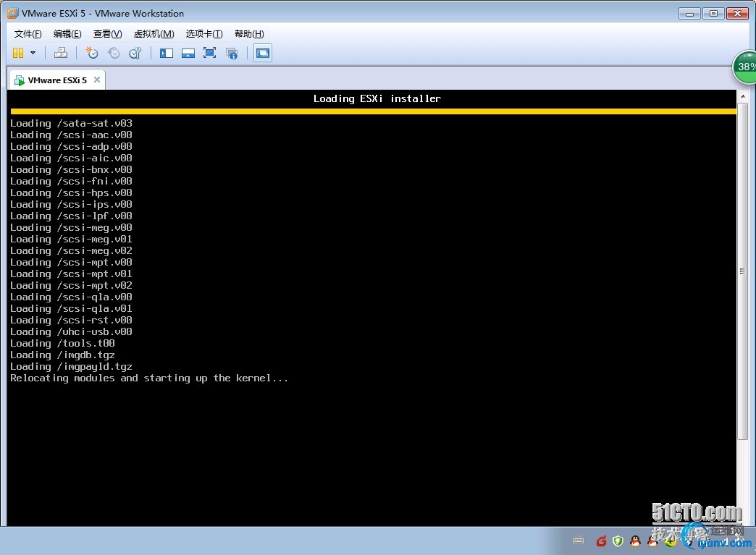The image size is (756, 555).
Task: Enter full screen mode icon
Action: click(210, 53)
